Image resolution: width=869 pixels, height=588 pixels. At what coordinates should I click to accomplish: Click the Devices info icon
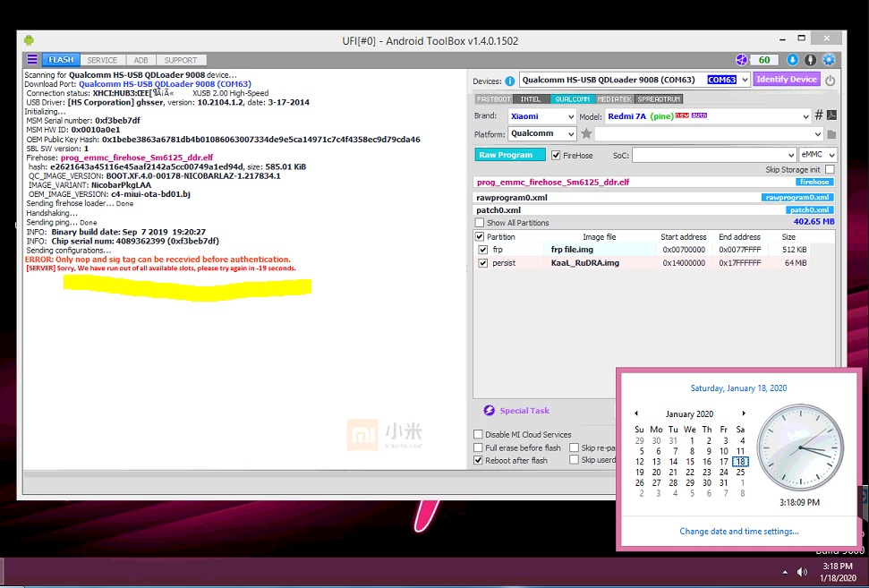pos(509,81)
